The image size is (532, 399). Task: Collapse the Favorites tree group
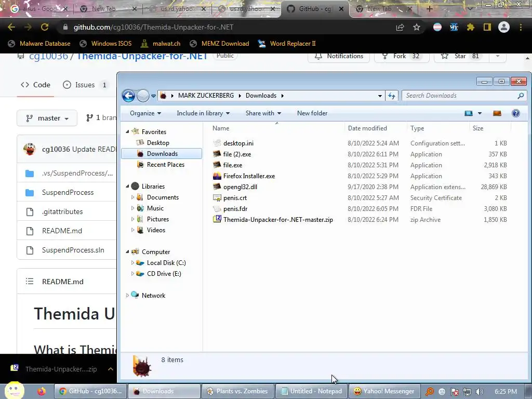pyautogui.click(x=128, y=131)
